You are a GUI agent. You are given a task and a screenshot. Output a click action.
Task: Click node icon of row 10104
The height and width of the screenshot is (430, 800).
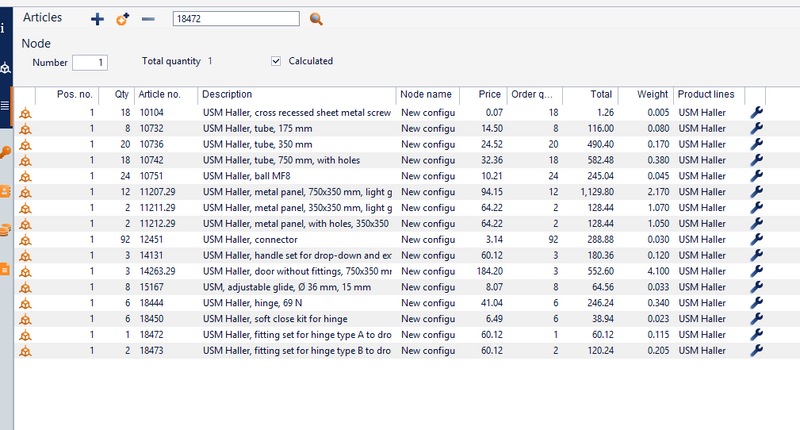[x=25, y=113]
